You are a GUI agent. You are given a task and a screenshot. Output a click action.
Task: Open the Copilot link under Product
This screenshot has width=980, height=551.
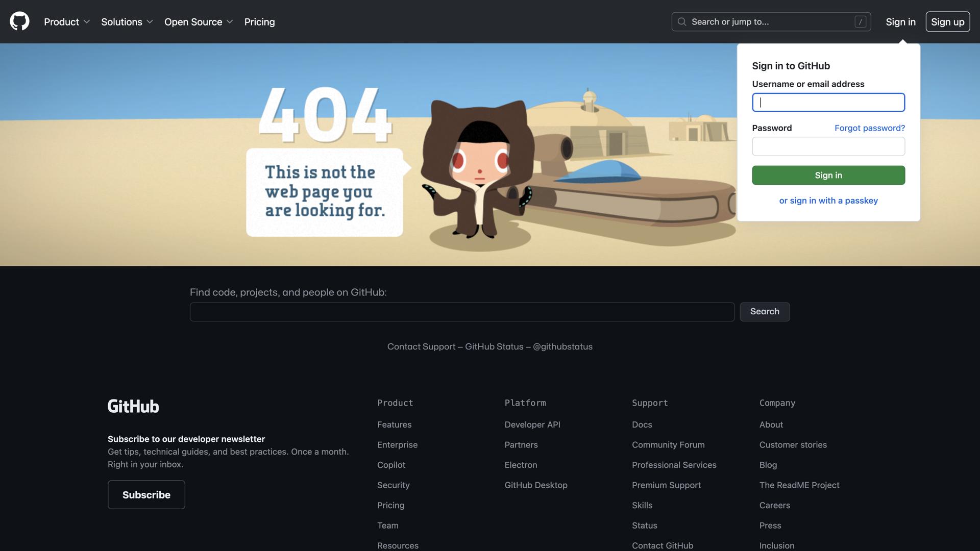point(391,465)
